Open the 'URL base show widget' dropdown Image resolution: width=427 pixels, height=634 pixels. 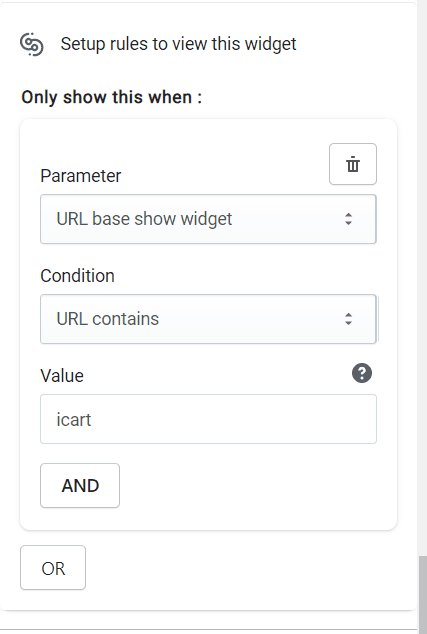point(208,219)
